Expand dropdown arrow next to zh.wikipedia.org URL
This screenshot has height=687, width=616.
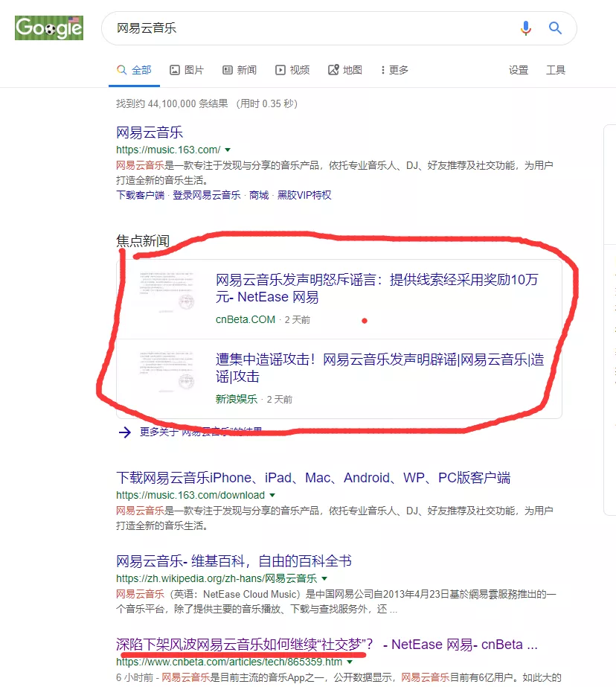(x=324, y=578)
